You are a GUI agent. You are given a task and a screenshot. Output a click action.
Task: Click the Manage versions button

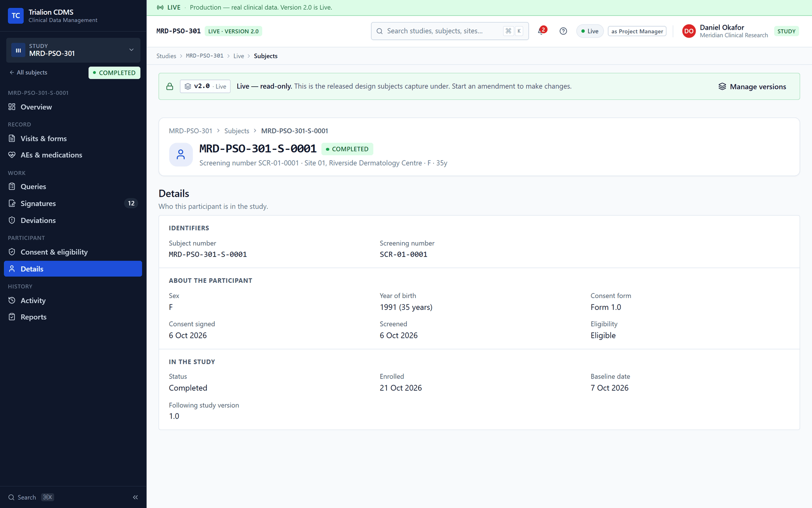752,87
